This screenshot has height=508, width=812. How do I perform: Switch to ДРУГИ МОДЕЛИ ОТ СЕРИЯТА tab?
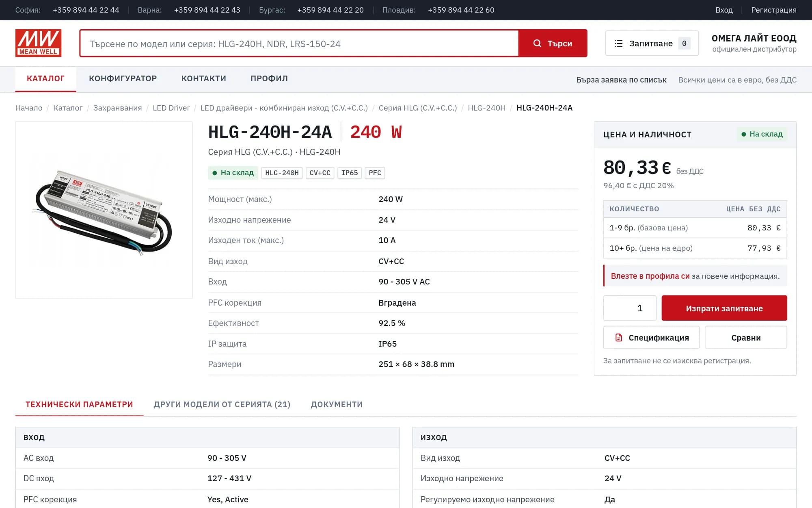point(222,404)
